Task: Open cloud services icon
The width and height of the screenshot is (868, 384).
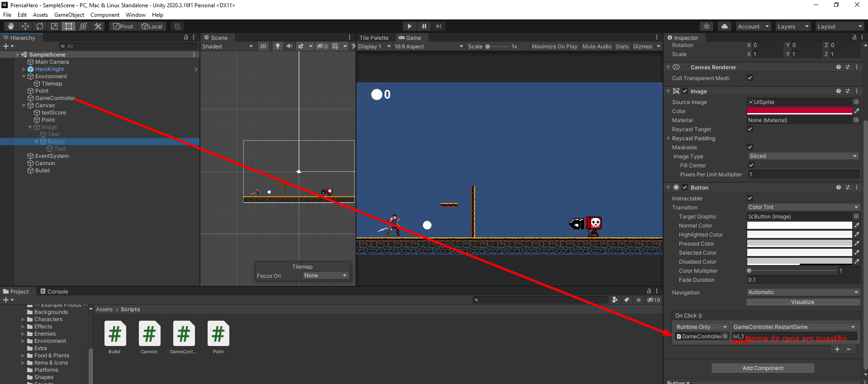Action: [x=725, y=26]
